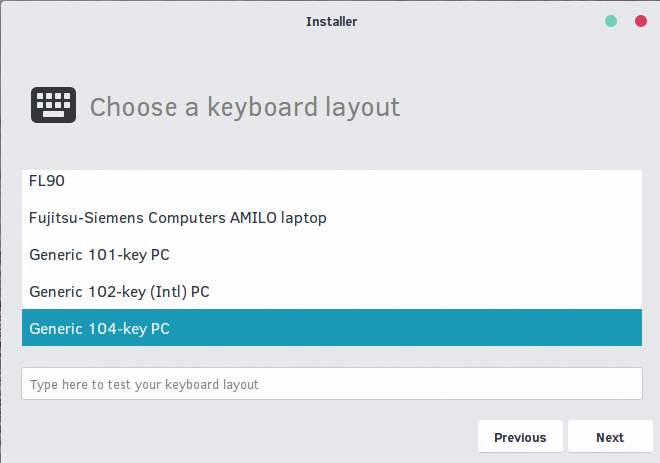Image resolution: width=660 pixels, height=463 pixels.
Task: Select the highlighted Generic 104-key PC entry
Action: click(332, 328)
